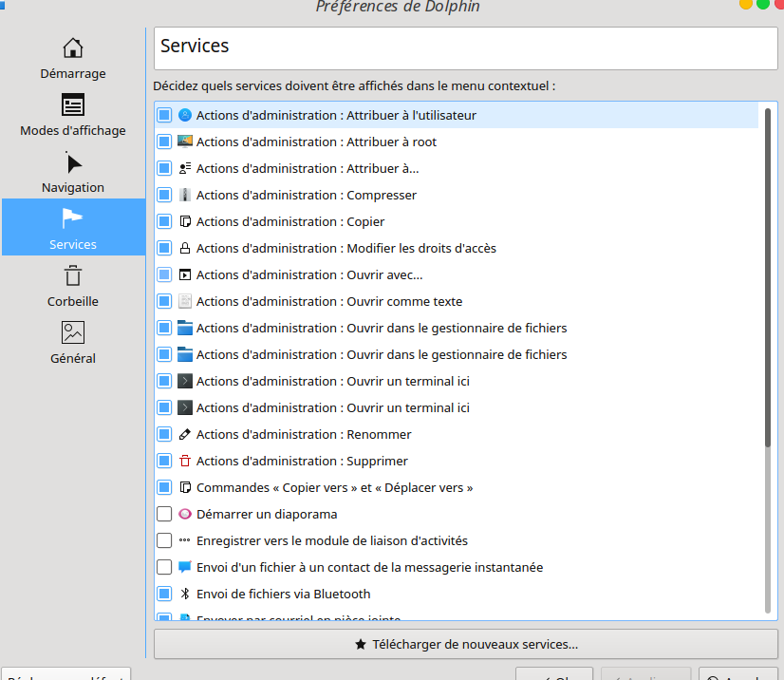This screenshot has width=784, height=680.
Task: Enable the Démarrer un diaporama checkbox
Action: point(164,514)
